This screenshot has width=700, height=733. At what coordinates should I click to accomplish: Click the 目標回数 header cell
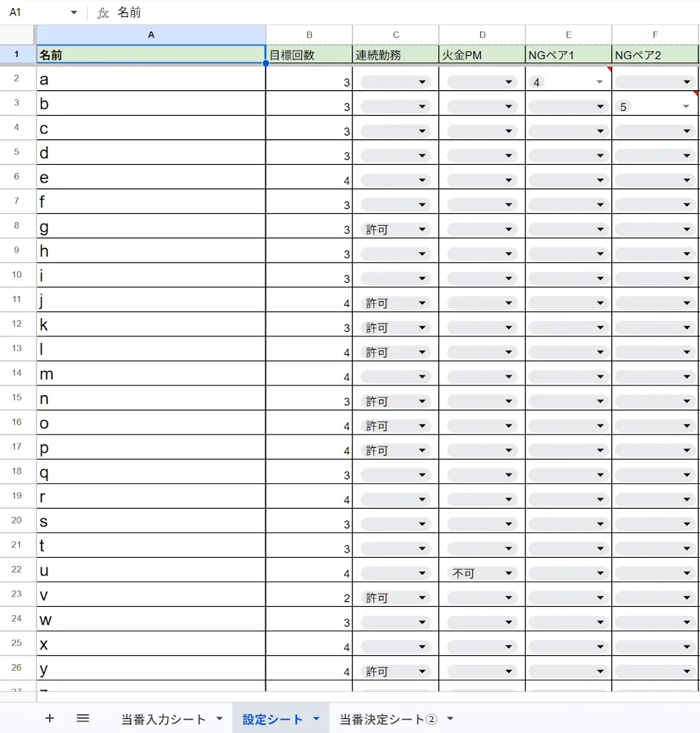(309, 54)
